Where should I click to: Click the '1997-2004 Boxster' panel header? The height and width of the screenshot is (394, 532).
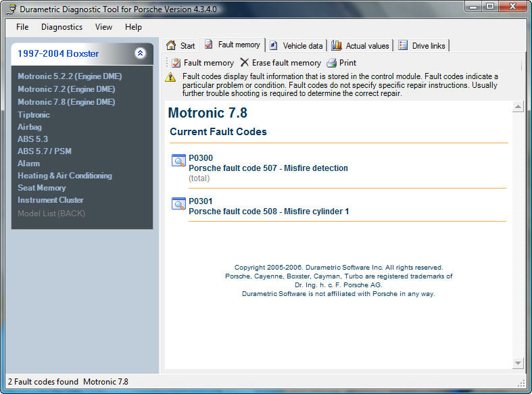[x=82, y=53]
